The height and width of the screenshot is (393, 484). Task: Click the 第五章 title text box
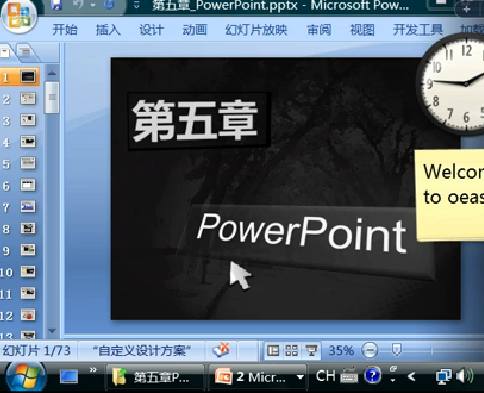tap(199, 121)
